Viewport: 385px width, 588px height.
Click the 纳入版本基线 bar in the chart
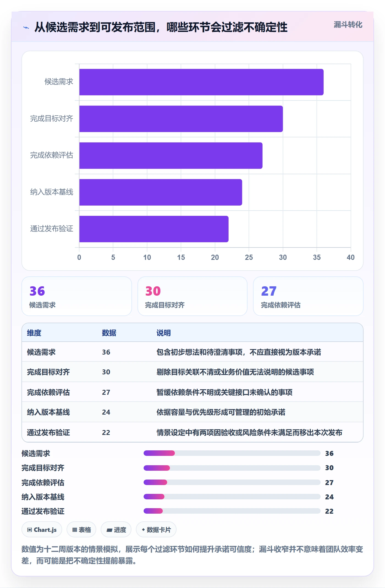click(x=161, y=192)
